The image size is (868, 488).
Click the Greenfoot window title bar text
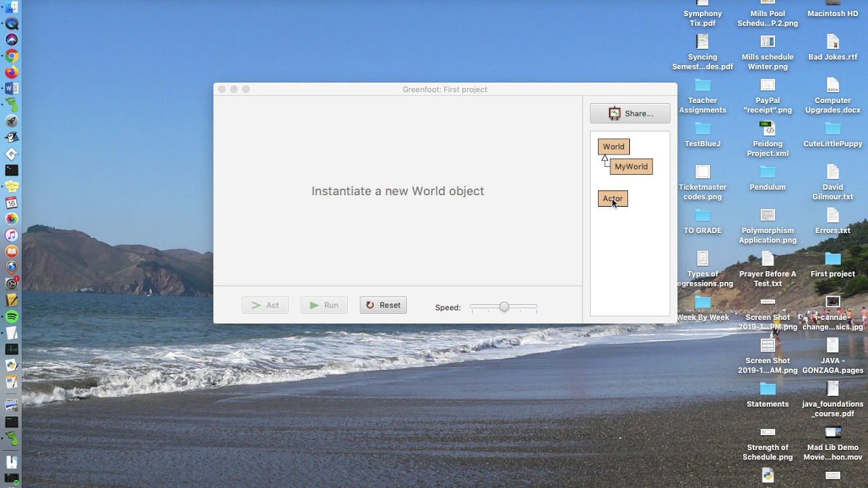(x=445, y=89)
